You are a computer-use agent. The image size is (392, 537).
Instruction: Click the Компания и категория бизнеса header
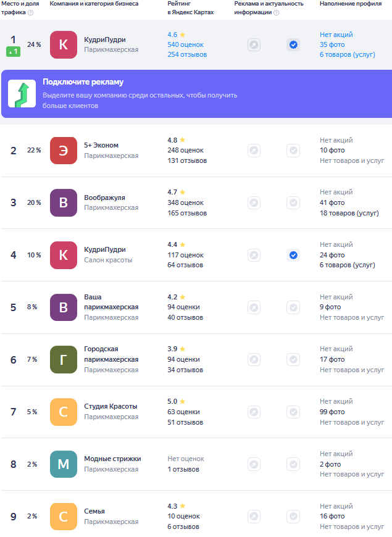pos(94,4)
